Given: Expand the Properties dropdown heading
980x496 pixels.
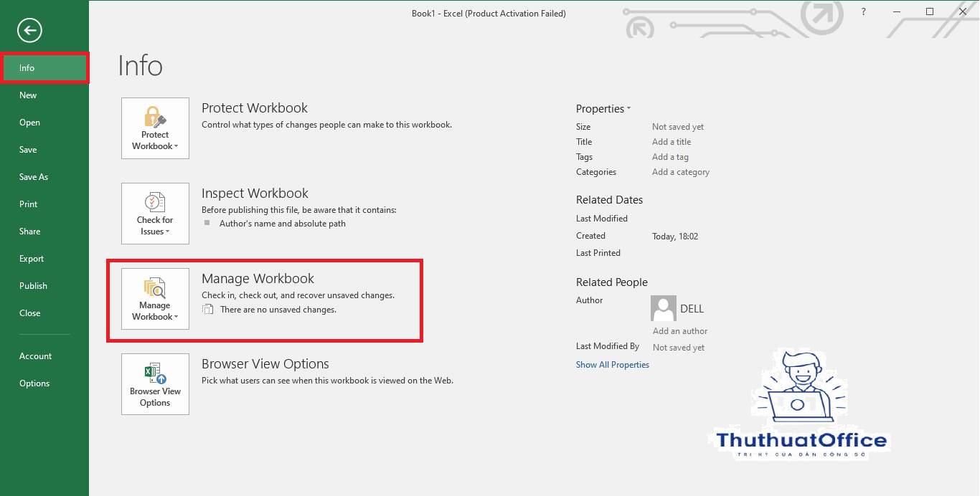Looking at the screenshot, I should (x=603, y=109).
